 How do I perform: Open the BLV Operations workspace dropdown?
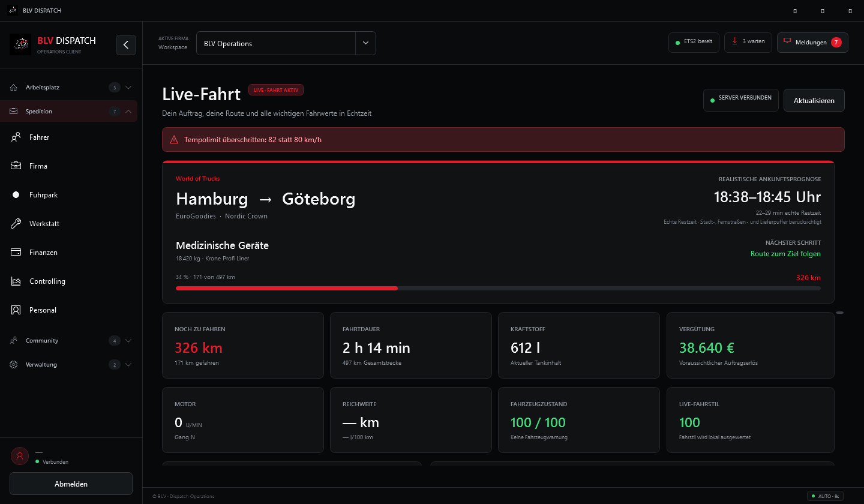coord(286,43)
